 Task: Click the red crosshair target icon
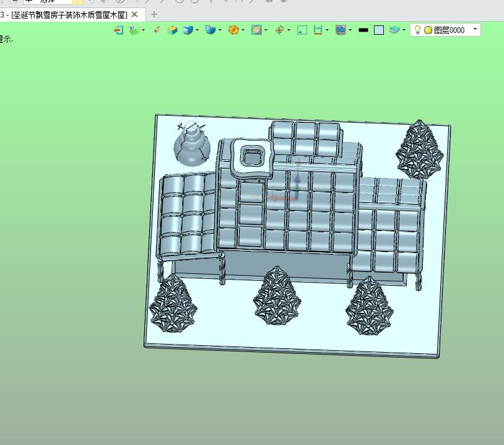[279, 30]
